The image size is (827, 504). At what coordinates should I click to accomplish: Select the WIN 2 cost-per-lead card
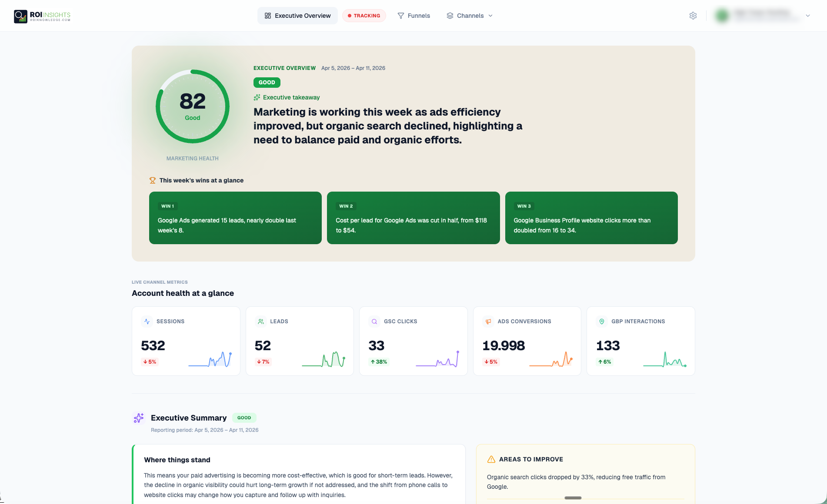(x=413, y=218)
